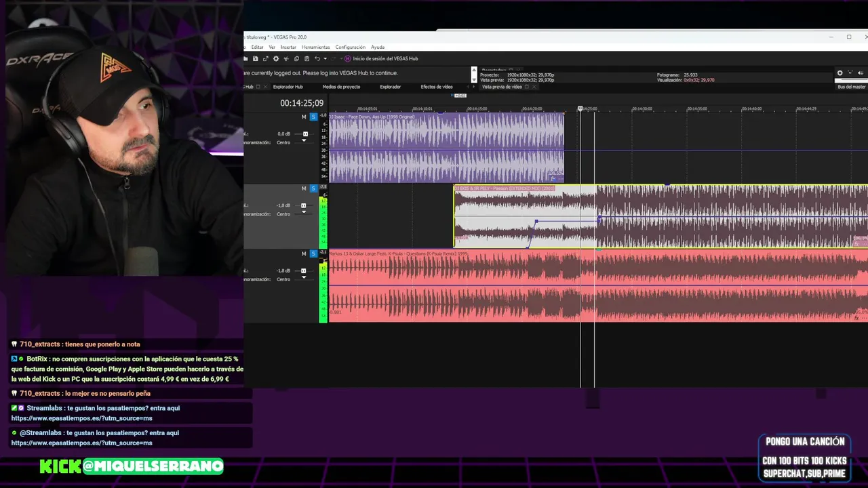Screen dimensions: 868x488
Task: Click the timeline playhead cursor marker
Action: pos(580,108)
